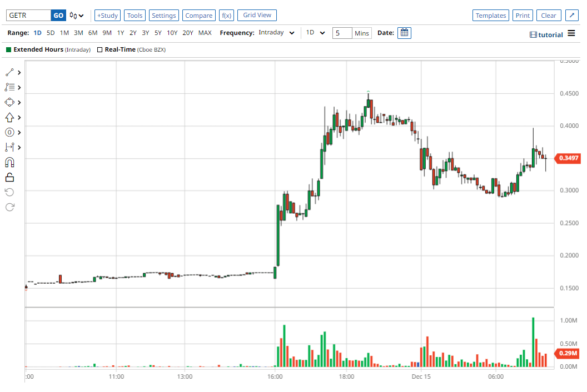Image resolution: width=587 pixels, height=392 pixels.
Task: Select the 1Y range
Action: [121, 33]
